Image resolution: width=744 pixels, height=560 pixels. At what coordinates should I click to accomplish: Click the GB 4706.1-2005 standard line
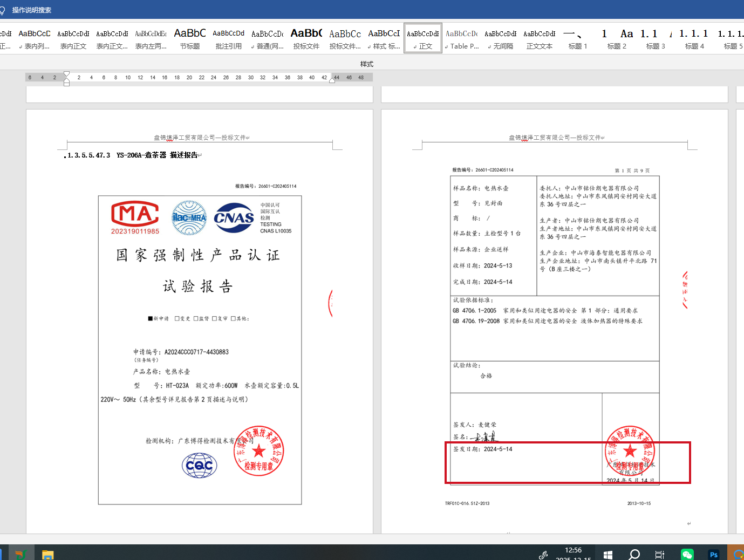tap(545, 311)
